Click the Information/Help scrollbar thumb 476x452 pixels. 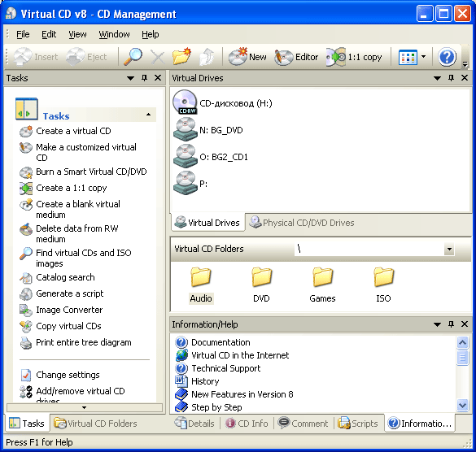[x=462, y=358]
